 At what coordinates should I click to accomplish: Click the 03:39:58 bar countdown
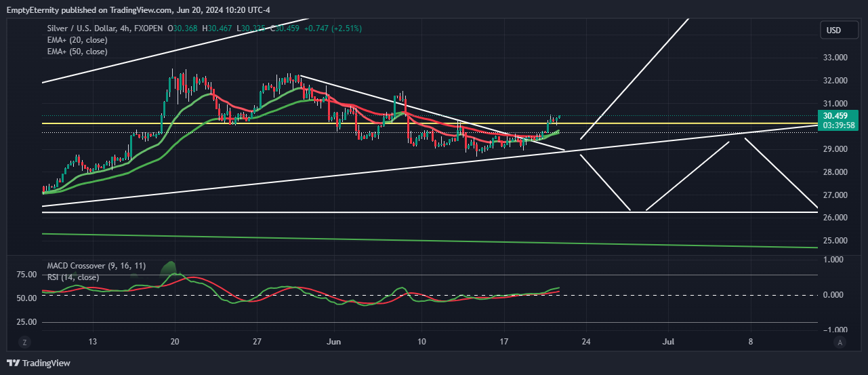(x=839, y=125)
